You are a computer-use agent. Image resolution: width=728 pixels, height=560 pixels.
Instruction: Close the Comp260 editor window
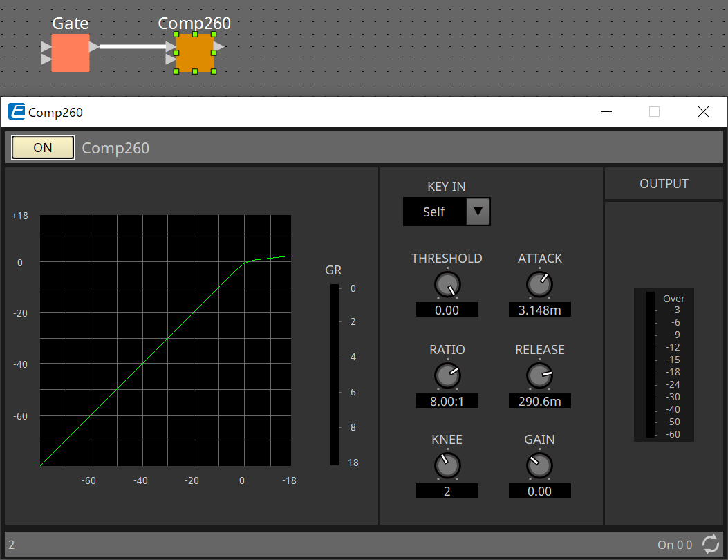point(703,112)
